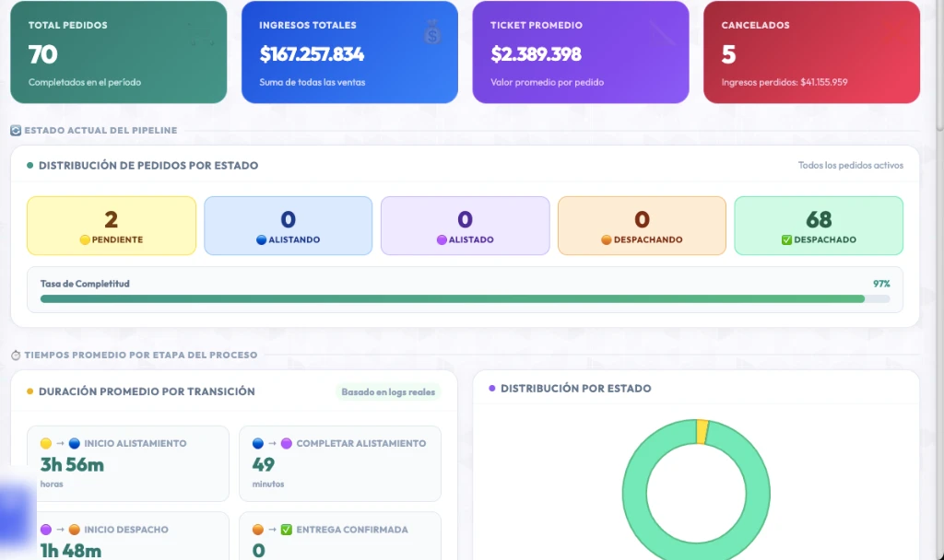The image size is (944, 560).
Task: Click the orange dot in Entrega Confirmada
Action: (x=258, y=530)
